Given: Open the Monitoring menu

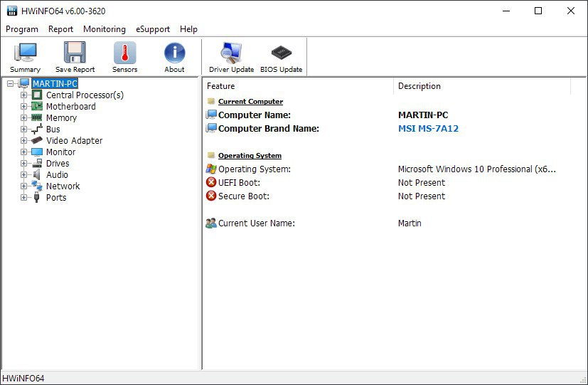Looking at the screenshot, I should [105, 29].
